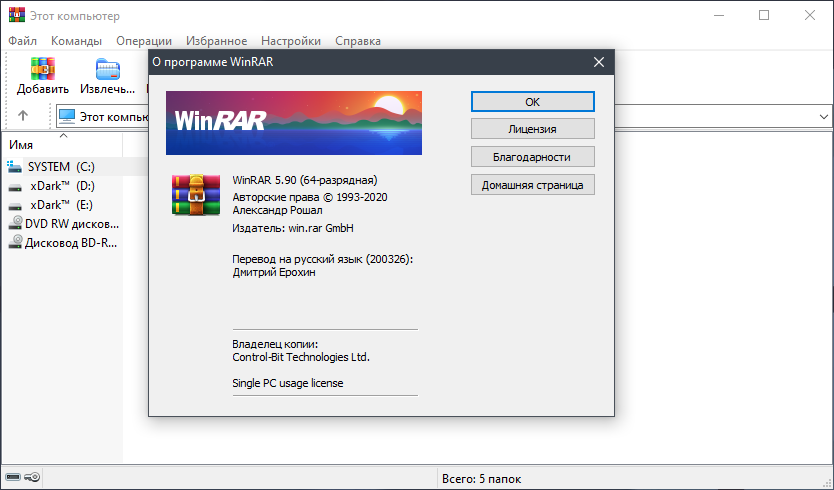The height and width of the screenshot is (490, 834).
Task: Click the Имя column header
Action: tap(63, 145)
